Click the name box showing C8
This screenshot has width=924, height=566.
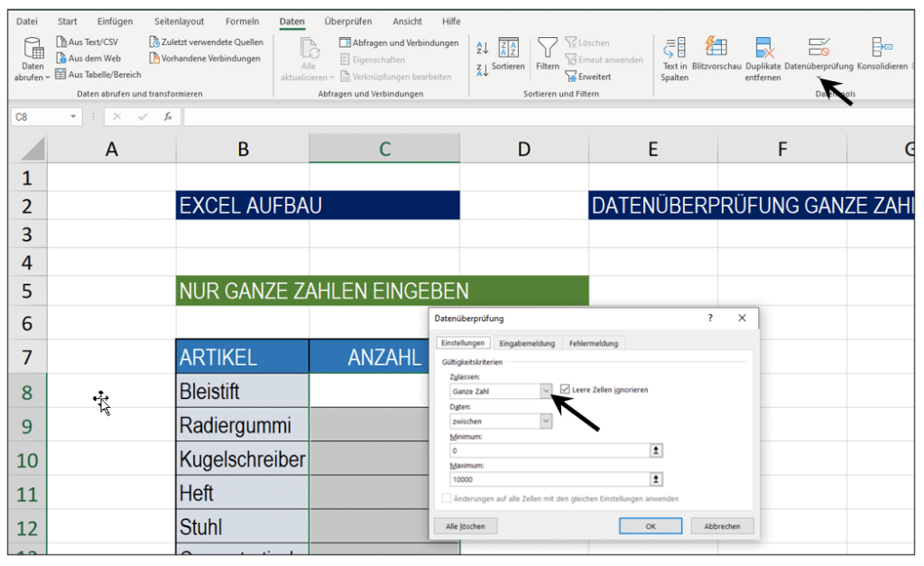(39, 116)
